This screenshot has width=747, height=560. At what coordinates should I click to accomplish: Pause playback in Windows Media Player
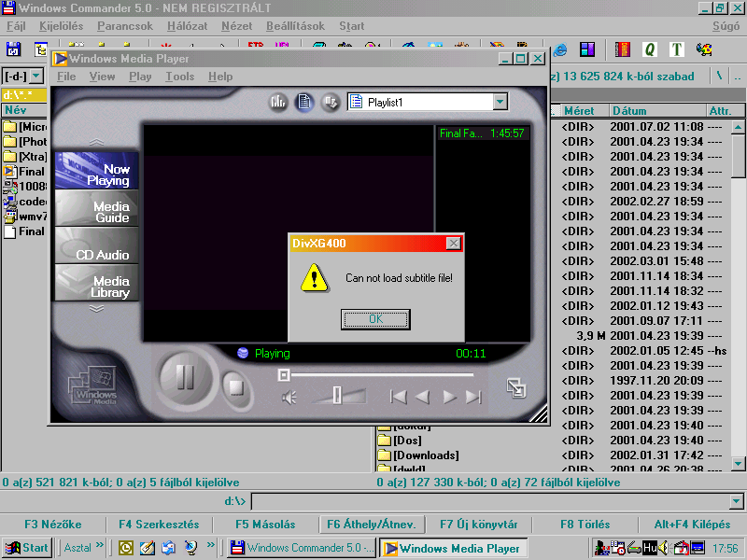(x=185, y=377)
